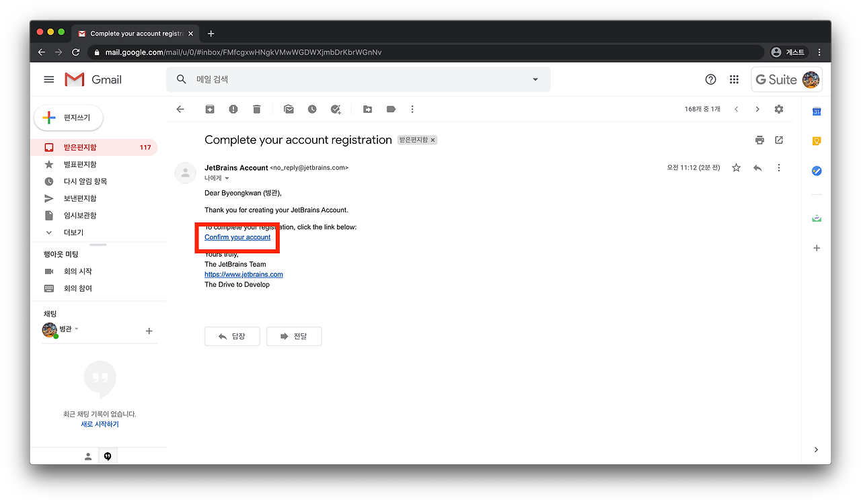The image size is (861, 504).
Task: Open message more options menu
Action: pos(779,167)
